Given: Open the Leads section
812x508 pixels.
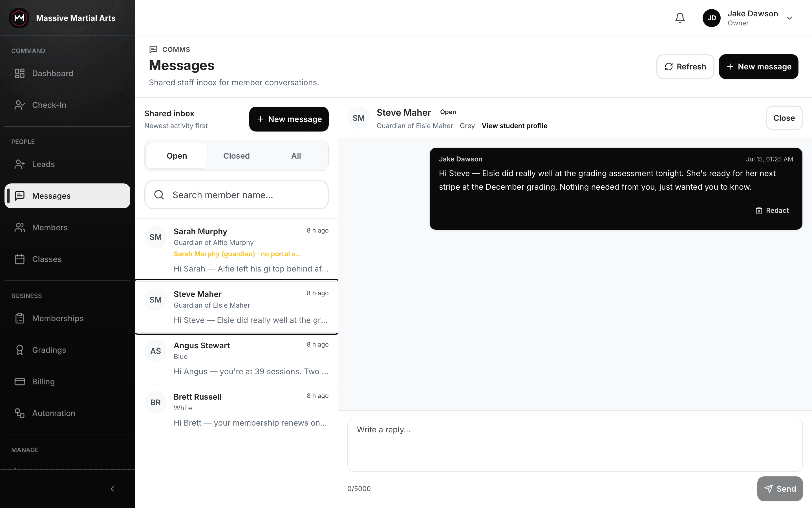Looking at the screenshot, I should [67, 164].
